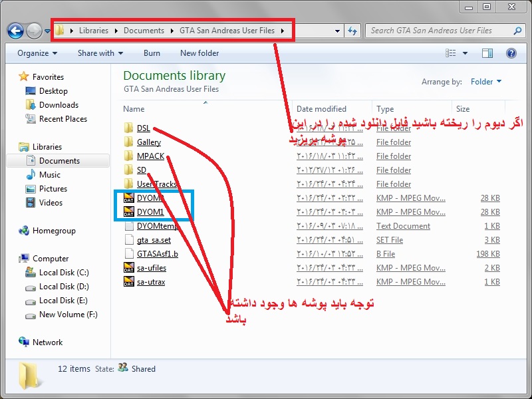The width and height of the screenshot is (532, 399).
Task: Sort by the Size column header
Action: click(x=463, y=109)
